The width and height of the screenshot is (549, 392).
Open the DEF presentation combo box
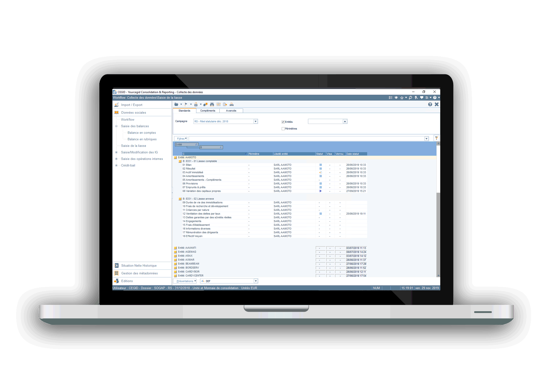(x=229, y=281)
